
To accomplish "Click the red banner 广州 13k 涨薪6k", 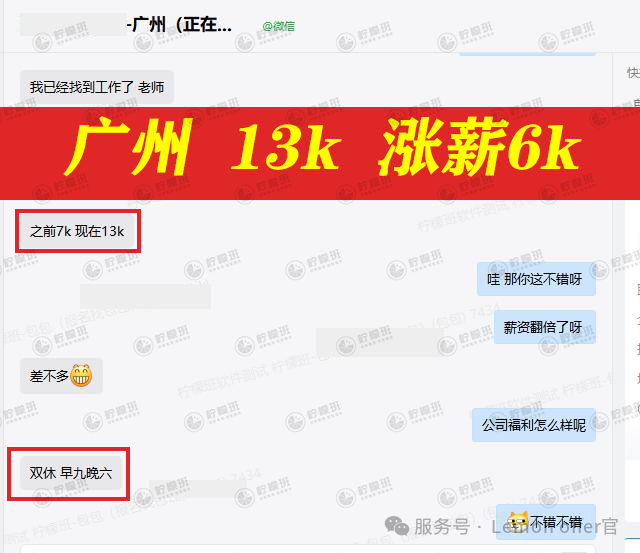I will pos(320,153).
